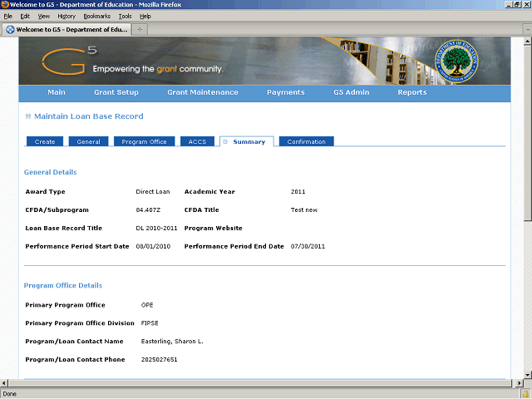532x399 pixels.
Task: Click the icon beside Maintain Loan Base Record
Action: pos(28,116)
